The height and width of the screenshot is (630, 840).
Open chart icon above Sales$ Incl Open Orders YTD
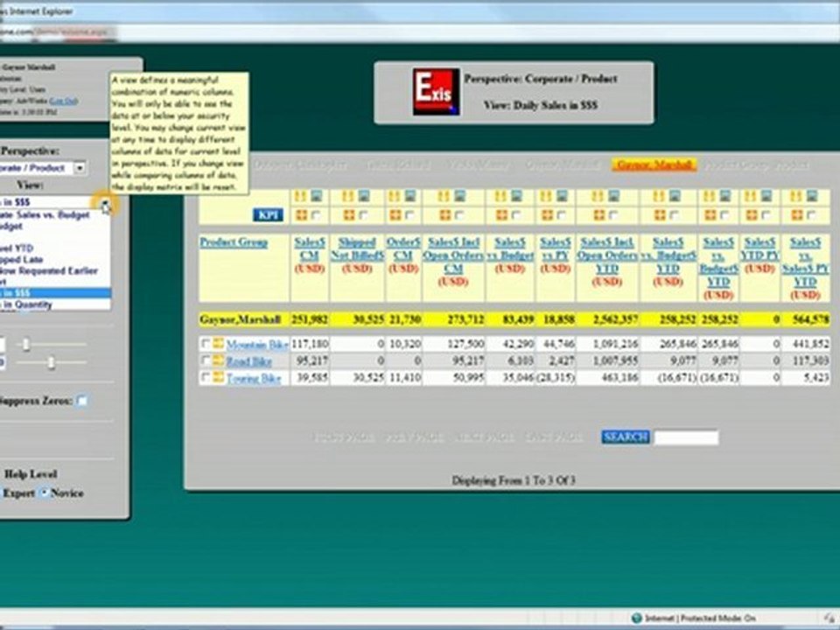614,195
